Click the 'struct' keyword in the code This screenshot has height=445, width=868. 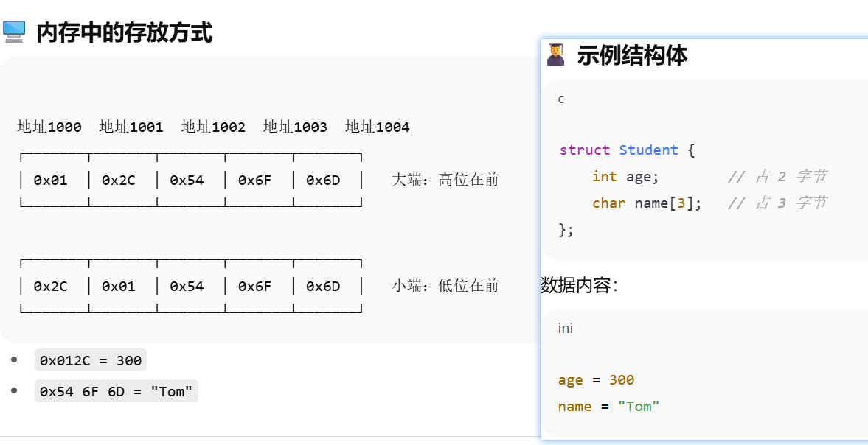click(585, 150)
